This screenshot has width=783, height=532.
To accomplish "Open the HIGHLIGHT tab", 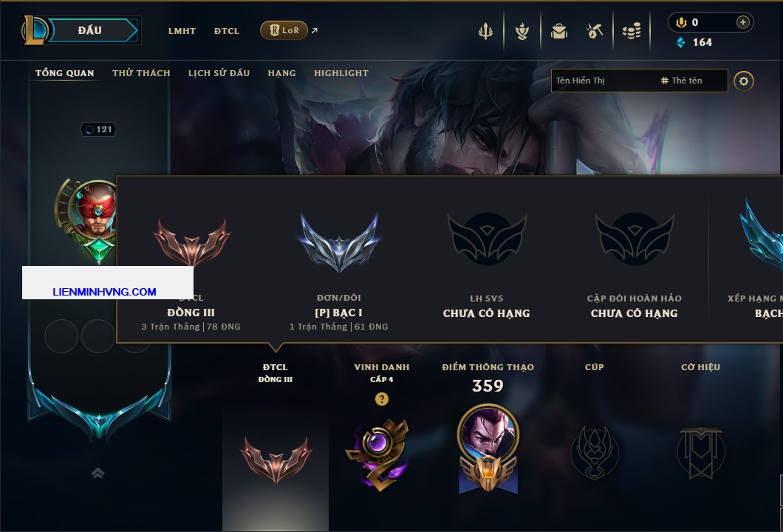I will click(341, 73).
